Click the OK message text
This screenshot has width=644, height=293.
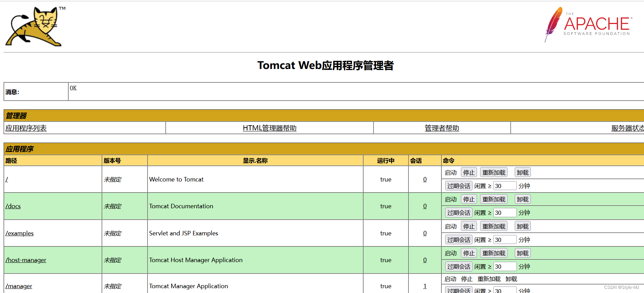pos(73,88)
